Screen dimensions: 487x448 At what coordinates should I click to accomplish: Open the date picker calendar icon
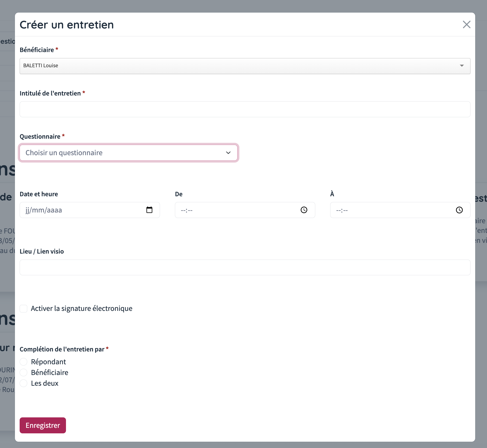tap(149, 210)
